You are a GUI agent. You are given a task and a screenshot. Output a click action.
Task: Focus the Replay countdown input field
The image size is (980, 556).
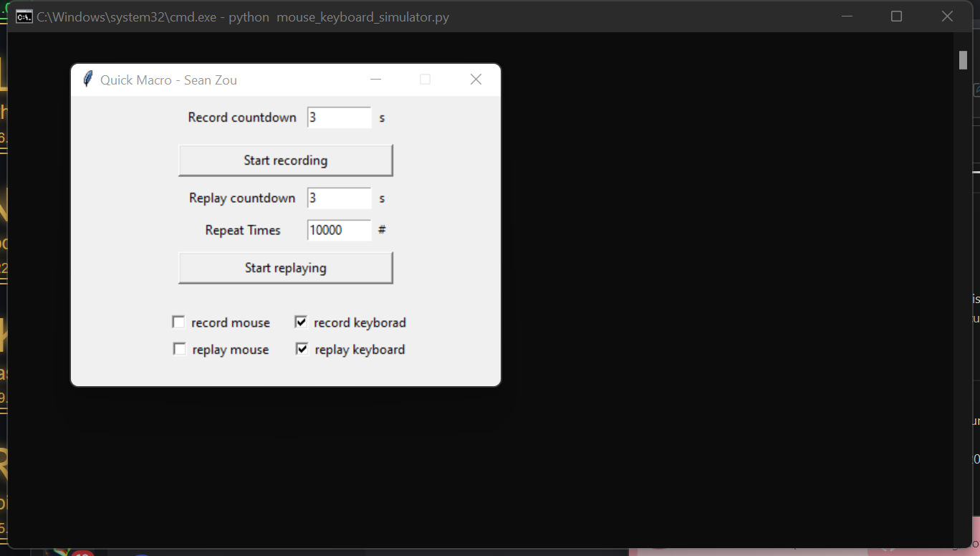[x=340, y=198]
